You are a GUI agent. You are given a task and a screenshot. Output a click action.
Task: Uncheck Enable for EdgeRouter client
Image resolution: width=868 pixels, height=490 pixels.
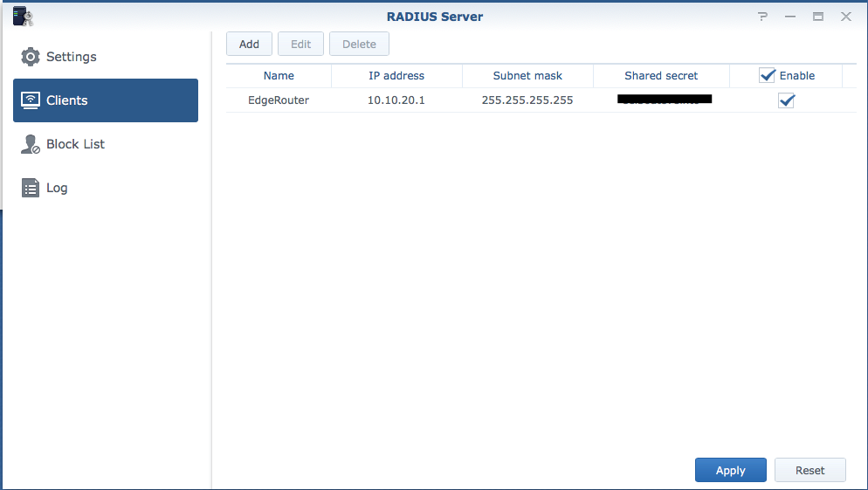(786, 100)
